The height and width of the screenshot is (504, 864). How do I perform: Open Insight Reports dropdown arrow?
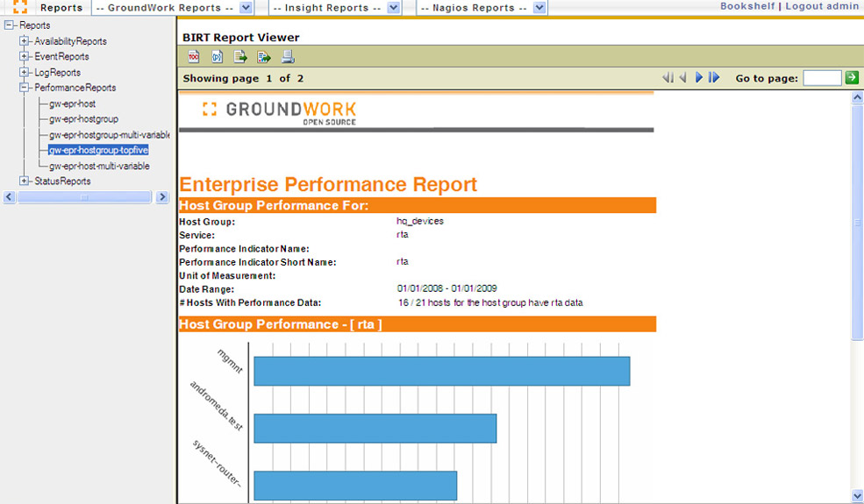(394, 8)
